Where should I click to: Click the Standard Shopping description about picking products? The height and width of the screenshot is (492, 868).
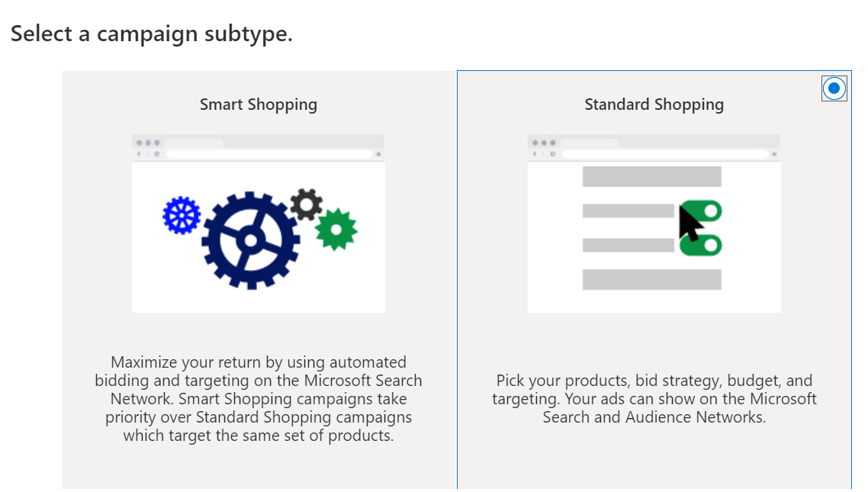tap(654, 398)
